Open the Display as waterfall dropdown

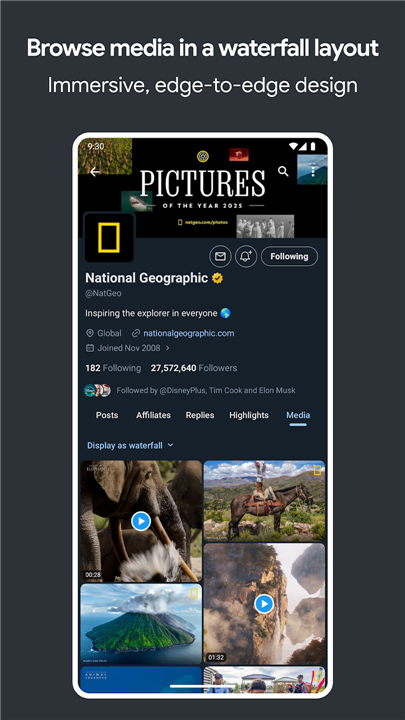[x=130, y=445]
